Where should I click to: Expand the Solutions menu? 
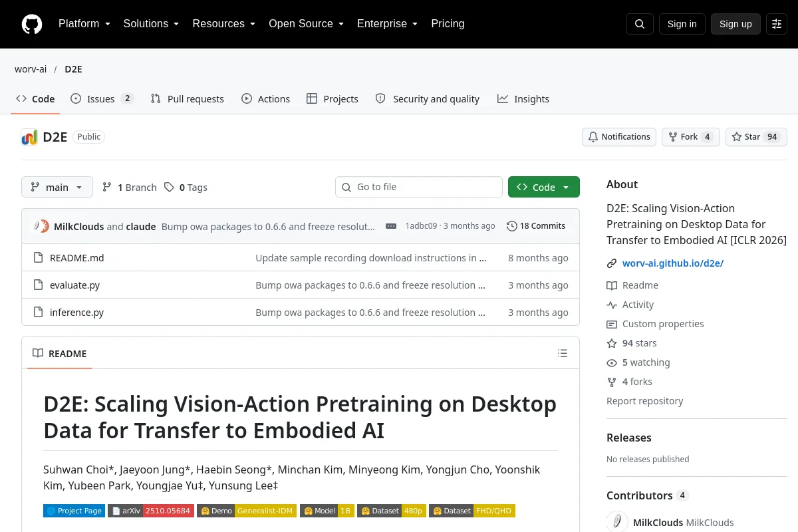[x=152, y=24]
